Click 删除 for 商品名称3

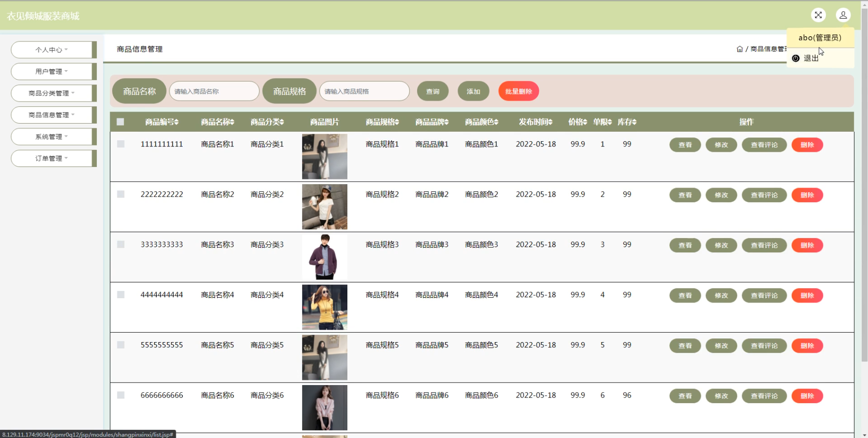point(807,245)
